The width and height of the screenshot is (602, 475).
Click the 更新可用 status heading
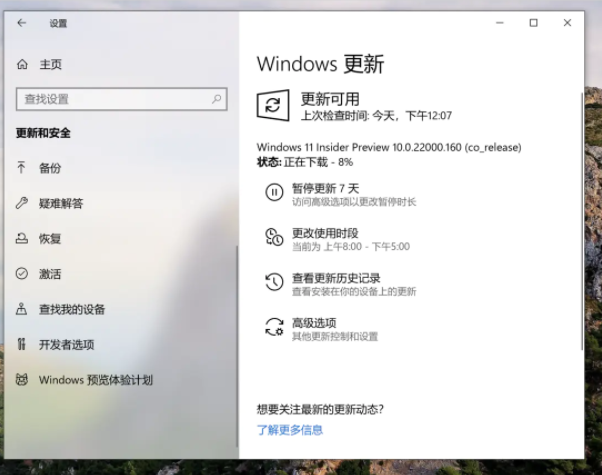pyautogui.click(x=330, y=99)
